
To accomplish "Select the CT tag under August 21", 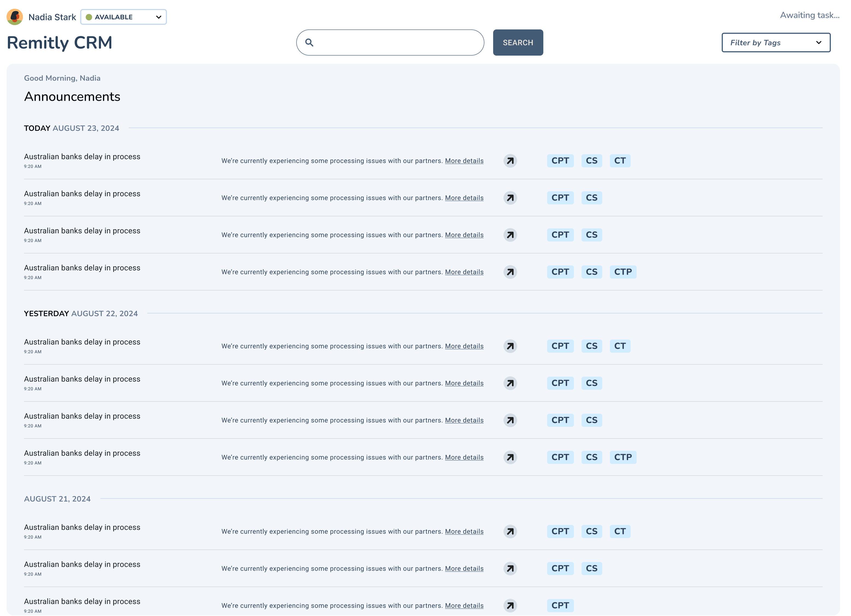I will 620,532.
